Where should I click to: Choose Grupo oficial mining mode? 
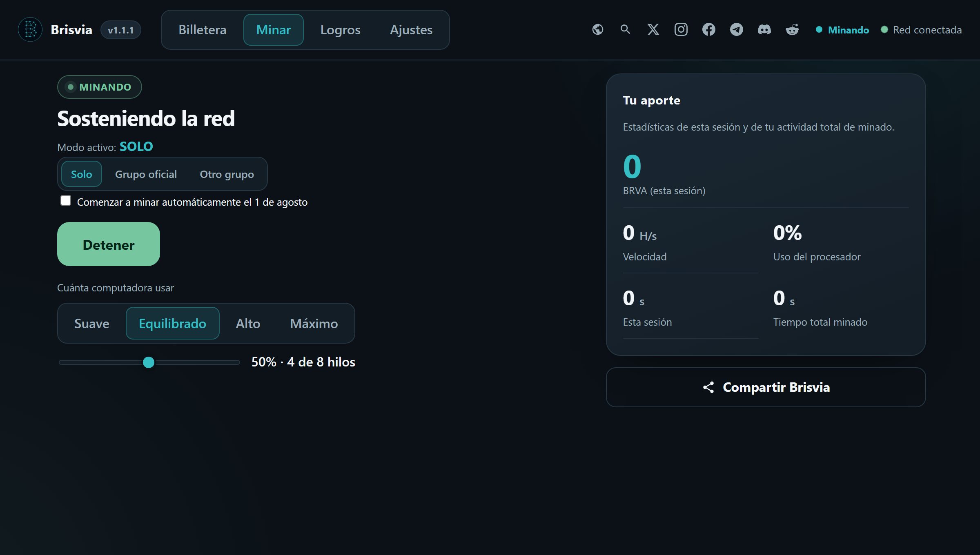point(146,174)
